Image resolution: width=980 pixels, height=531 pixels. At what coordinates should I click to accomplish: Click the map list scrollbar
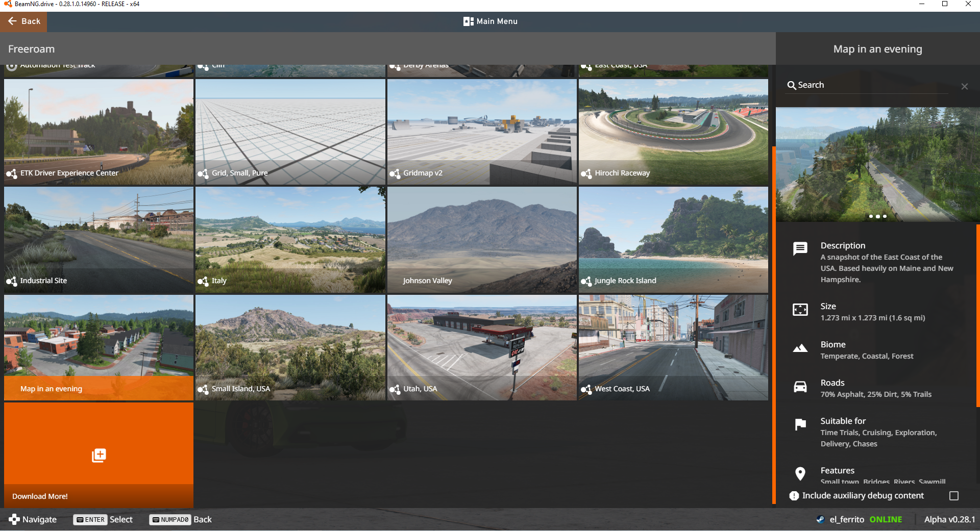pyautogui.click(x=774, y=325)
